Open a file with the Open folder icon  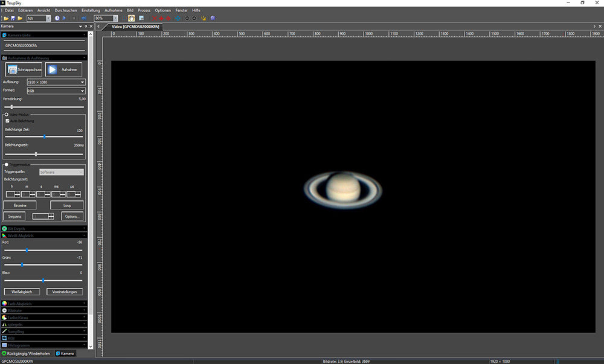6,18
